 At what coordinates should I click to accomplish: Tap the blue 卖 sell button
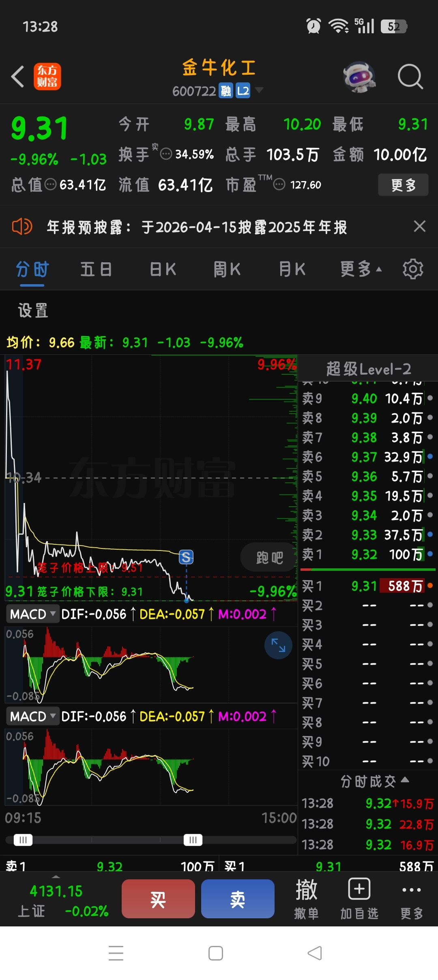point(238,899)
